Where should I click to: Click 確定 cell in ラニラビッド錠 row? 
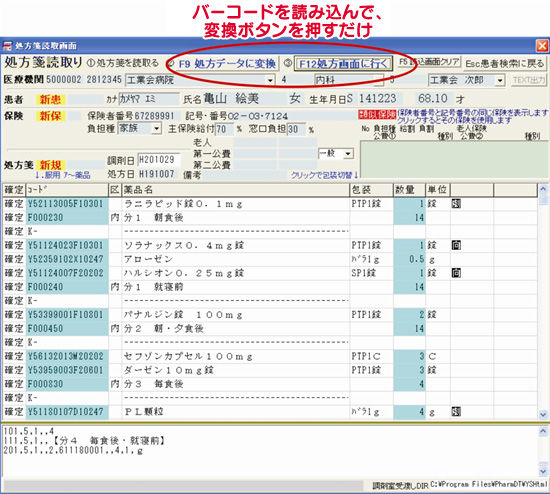pyautogui.click(x=14, y=204)
